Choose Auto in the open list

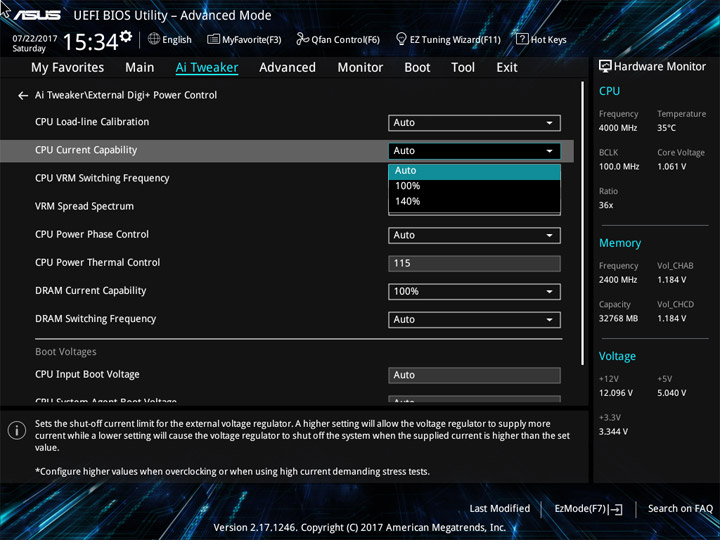pos(474,171)
